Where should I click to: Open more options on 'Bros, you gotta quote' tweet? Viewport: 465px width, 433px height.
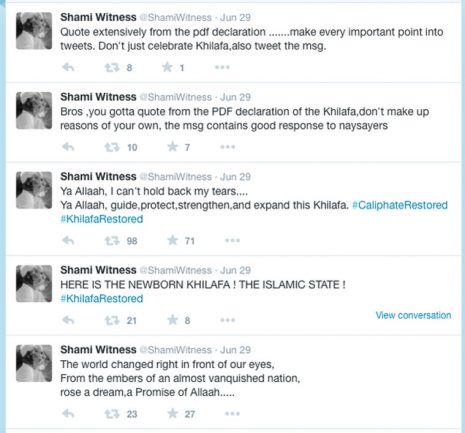tap(228, 147)
